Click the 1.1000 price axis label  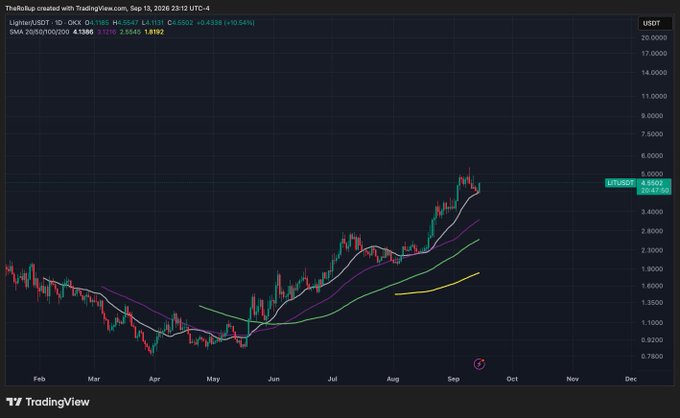[652, 323]
